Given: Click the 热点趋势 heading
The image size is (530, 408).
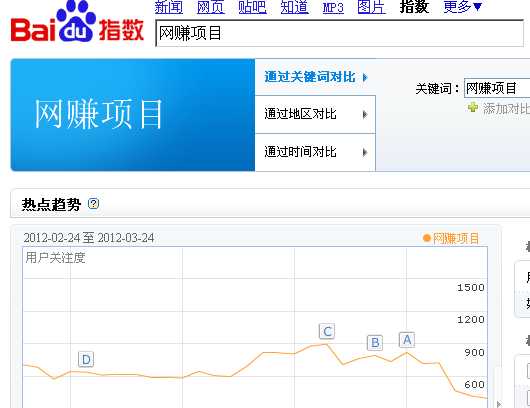Looking at the screenshot, I should tap(51, 205).
